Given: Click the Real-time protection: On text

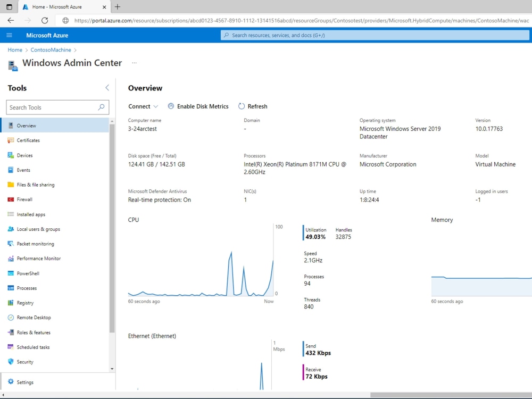Looking at the screenshot, I should point(159,200).
